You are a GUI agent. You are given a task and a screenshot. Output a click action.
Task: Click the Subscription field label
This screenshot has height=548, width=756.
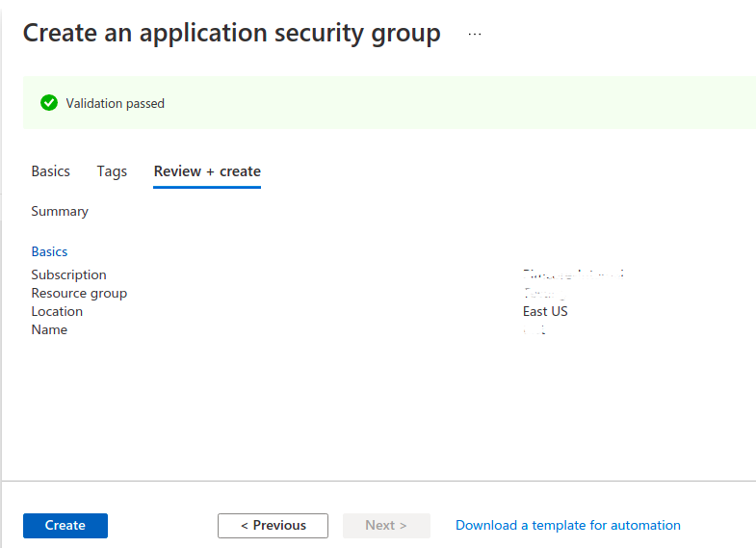click(x=68, y=274)
